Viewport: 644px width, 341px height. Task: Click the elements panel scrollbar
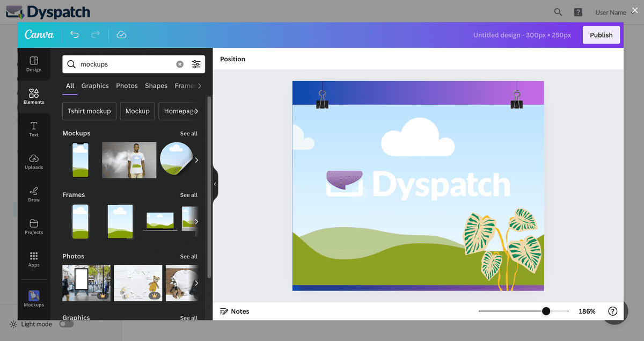point(209,187)
